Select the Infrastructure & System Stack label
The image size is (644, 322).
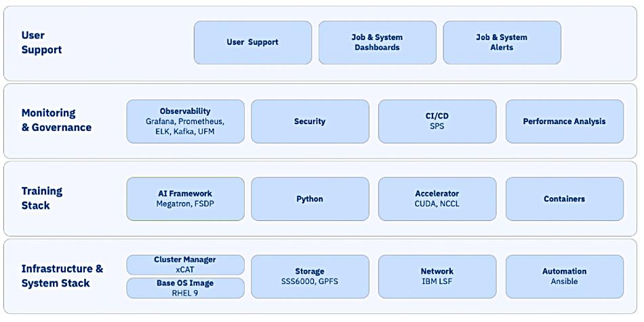pos(62,276)
